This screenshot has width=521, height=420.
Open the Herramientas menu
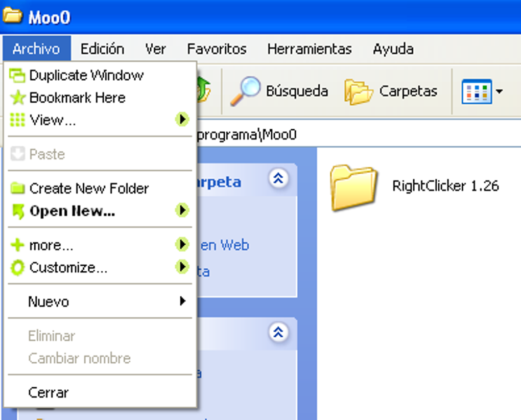click(x=309, y=49)
